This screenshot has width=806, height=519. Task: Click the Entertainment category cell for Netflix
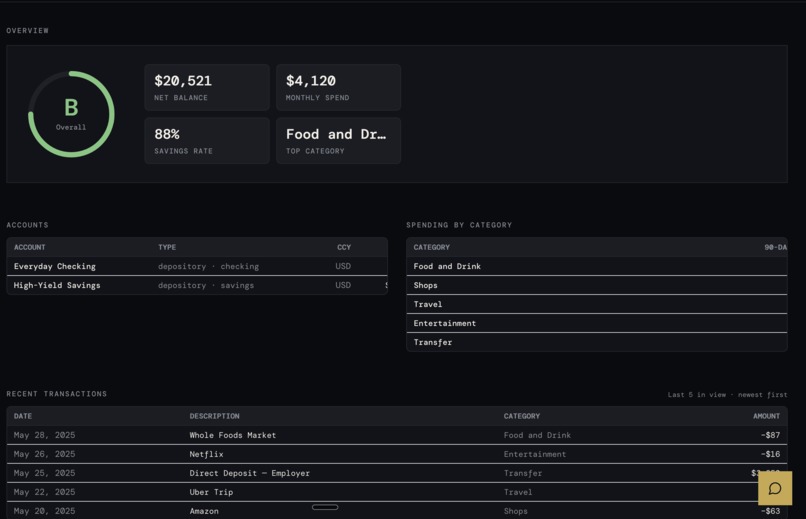pyautogui.click(x=535, y=454)
